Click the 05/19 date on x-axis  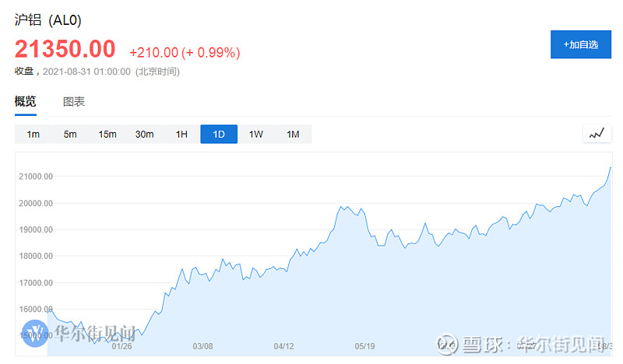(x=365, y=347)
